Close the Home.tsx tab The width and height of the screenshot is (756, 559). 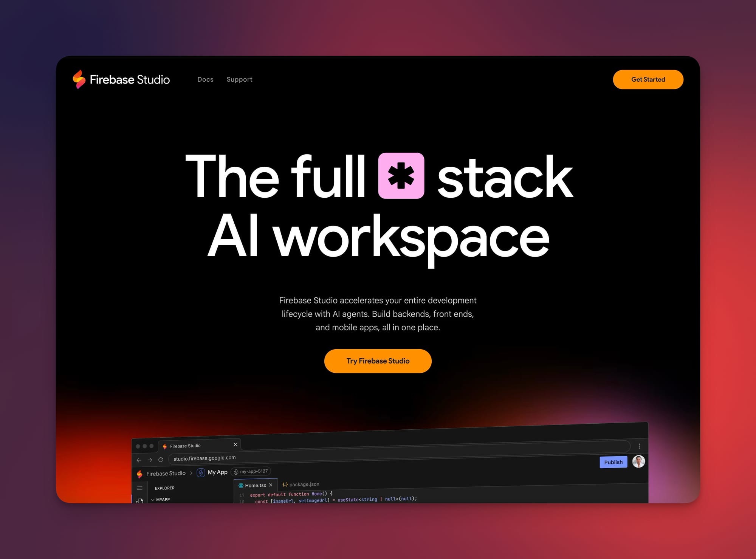(271, 485)
